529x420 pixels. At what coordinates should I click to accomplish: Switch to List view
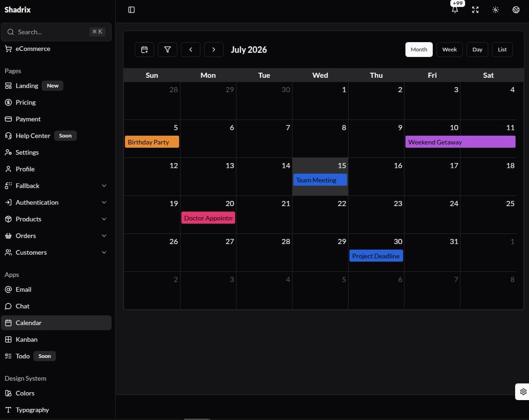point(502,50)
